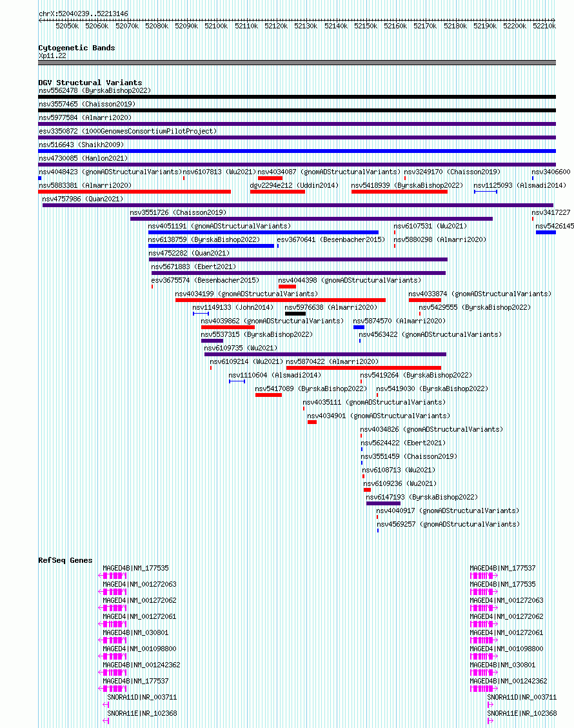Click nsv4569257 (gnomADStructuralVariants) label
This screenshot has height=728, width=574.
(x=448, y=524)
